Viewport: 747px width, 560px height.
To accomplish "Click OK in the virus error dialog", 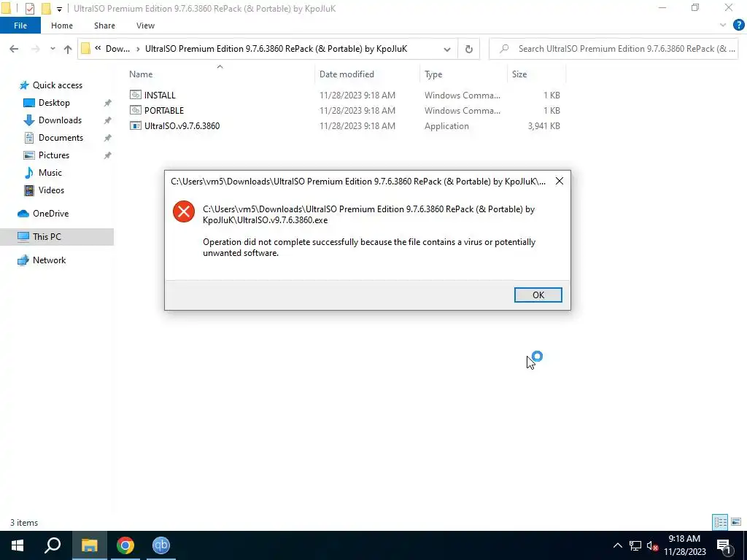I will click(538, 295).
